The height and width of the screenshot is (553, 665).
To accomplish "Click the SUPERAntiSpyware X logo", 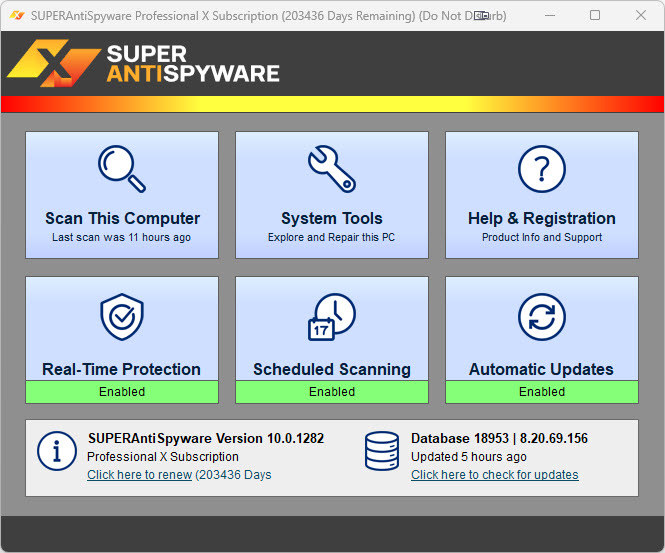I will [x=40, y=63].
